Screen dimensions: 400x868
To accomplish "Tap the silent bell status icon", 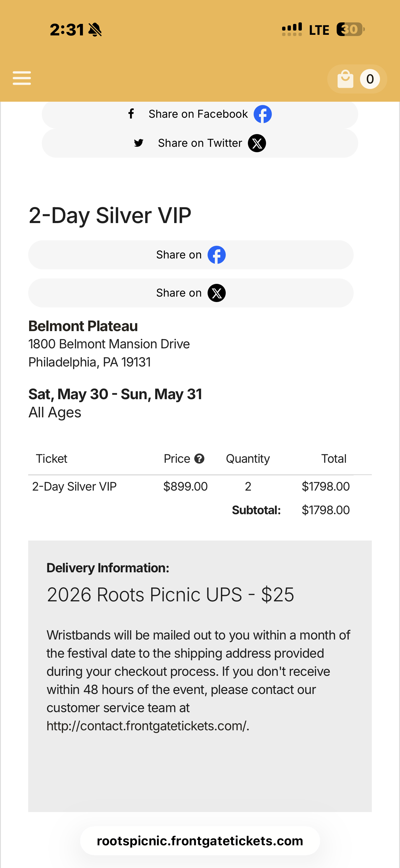I will tap(95, 30).
